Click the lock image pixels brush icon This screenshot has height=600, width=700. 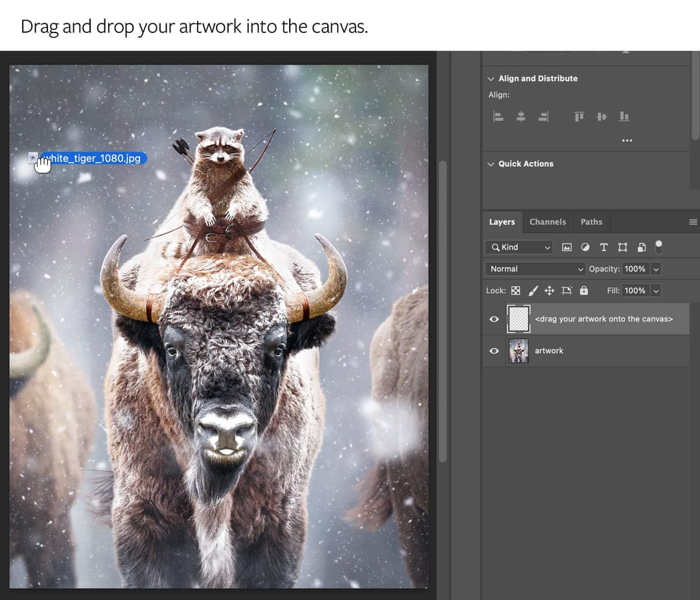pyautogui.click(x=533, y=290)
